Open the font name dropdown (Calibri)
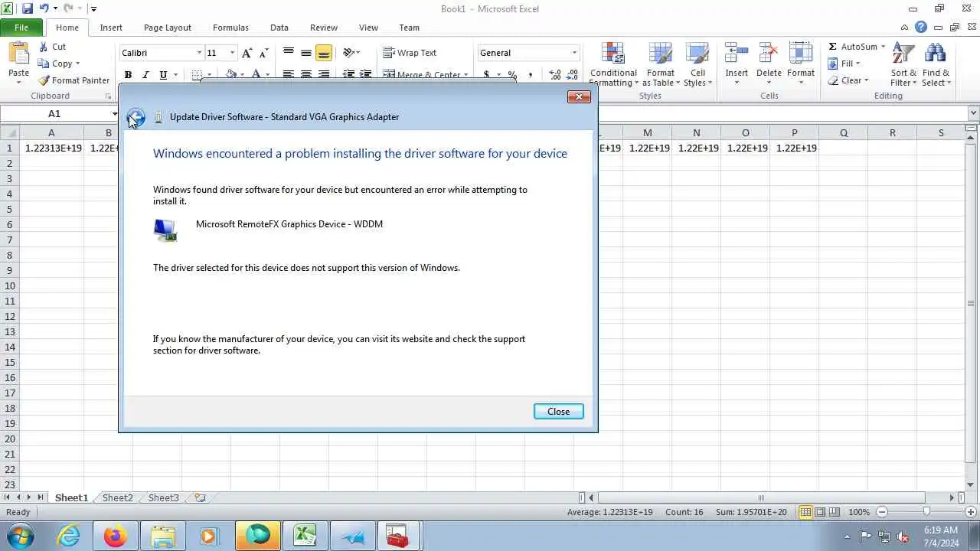 200,53
